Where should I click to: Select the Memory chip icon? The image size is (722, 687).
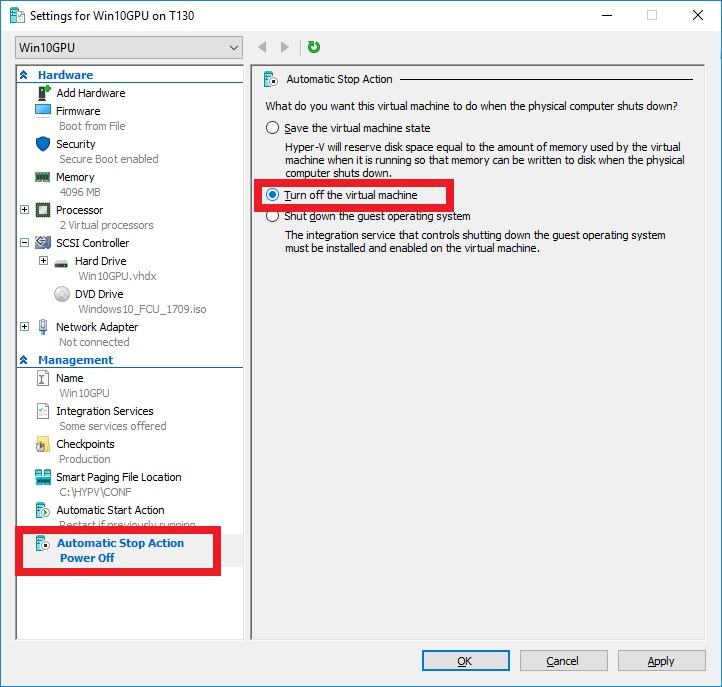click(x=43, y=177)
